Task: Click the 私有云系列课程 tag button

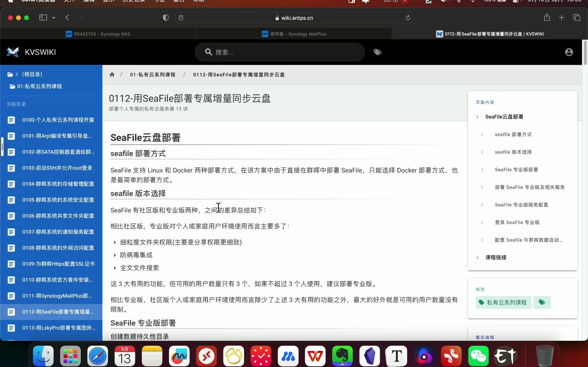Action: 503,302
